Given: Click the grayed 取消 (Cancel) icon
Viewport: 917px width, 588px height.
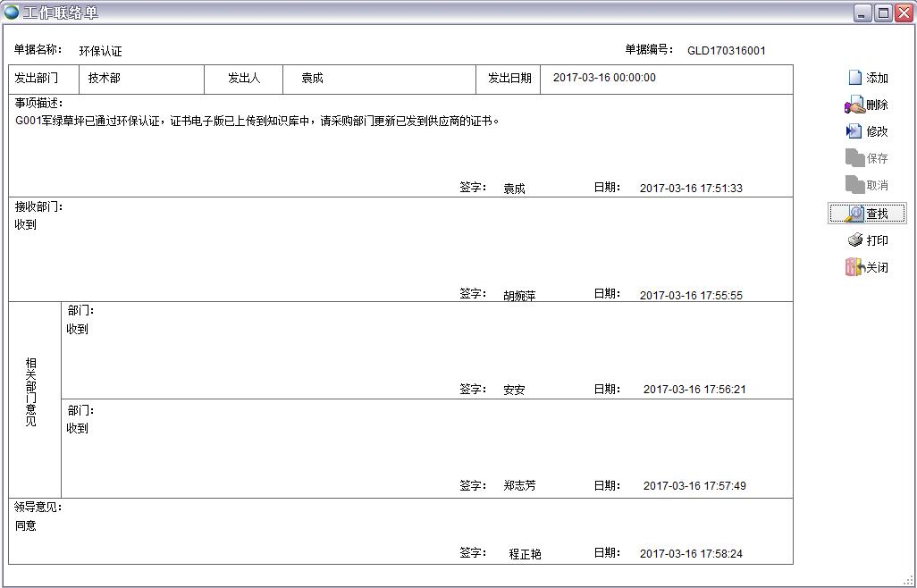Looking at the screenshot, I should pyautogui.click(x=854, y=185).
